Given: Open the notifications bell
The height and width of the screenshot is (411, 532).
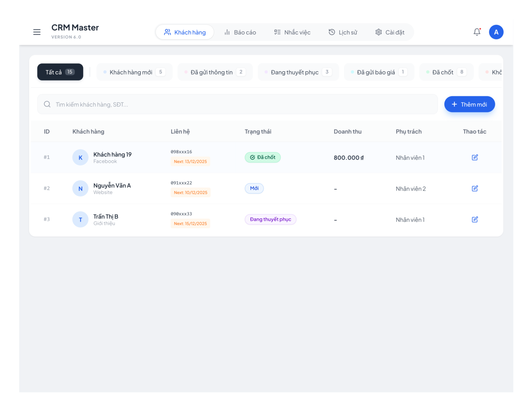Looking at the screenshot, I should click(477, 32).
